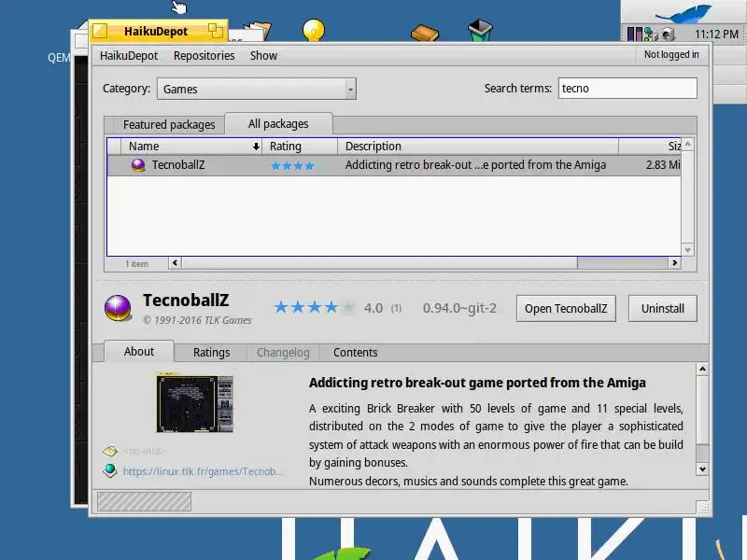Viewport: 747px width, 560px height.
Task: Click the Search terms field containing tecno
Action: [x=627, y=88]
